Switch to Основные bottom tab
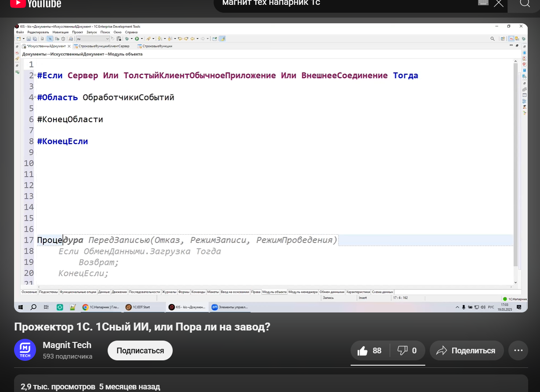The height and width of the screenshot is (392, 540). click(29, 292)
